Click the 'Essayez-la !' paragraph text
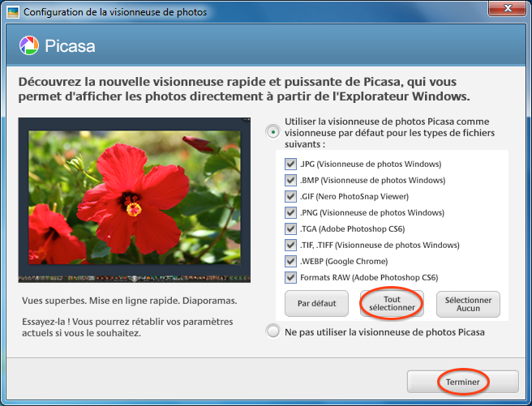 point(127,327)
